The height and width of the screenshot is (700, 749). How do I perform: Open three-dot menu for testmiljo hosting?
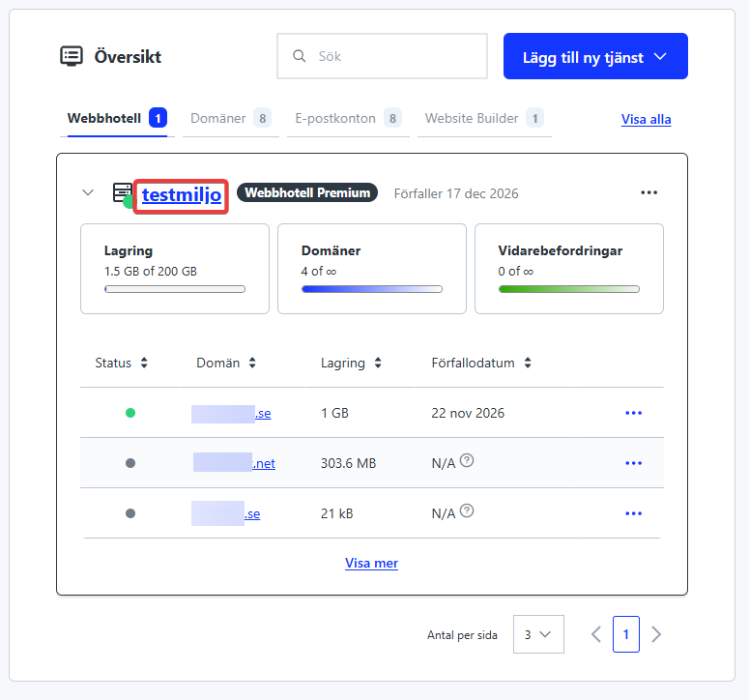tap(648, 193)
